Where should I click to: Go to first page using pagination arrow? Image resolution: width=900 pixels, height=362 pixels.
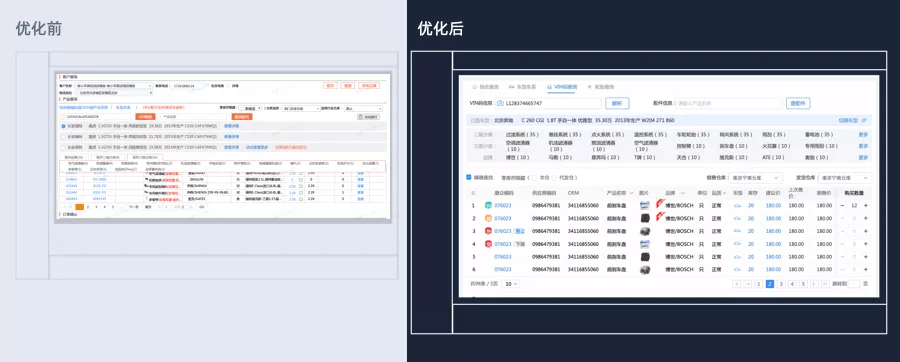(736, 284)
